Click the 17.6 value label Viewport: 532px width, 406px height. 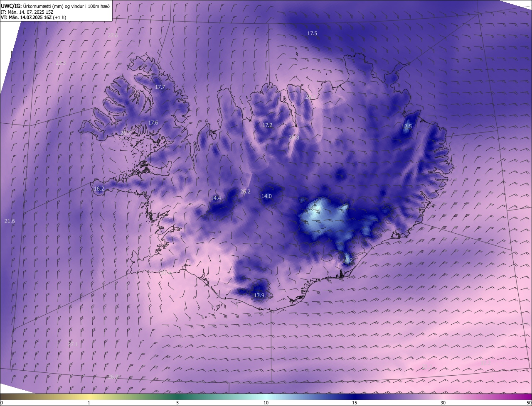[153, 122]
